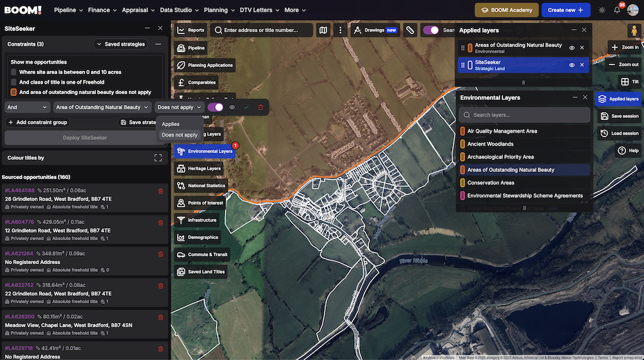Screen dimensions: 644x360
Task: Toggle the constraint row visibility eye
Action: pos(232,107)
